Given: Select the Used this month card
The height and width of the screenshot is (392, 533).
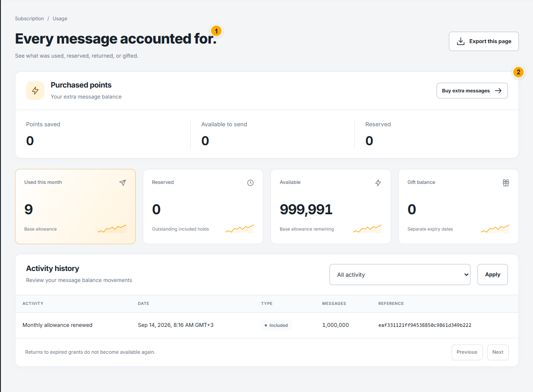Looking at the screenshot, I should point(75,206).
